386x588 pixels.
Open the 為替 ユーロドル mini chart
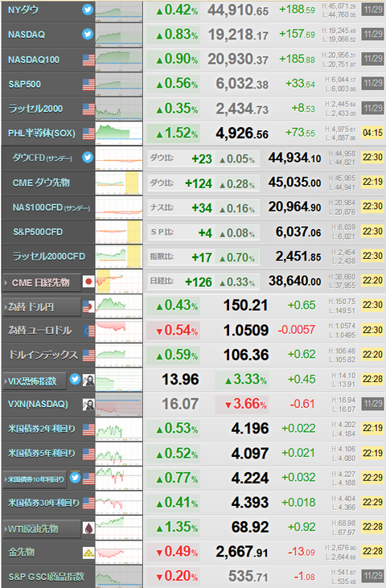point(119,331)
